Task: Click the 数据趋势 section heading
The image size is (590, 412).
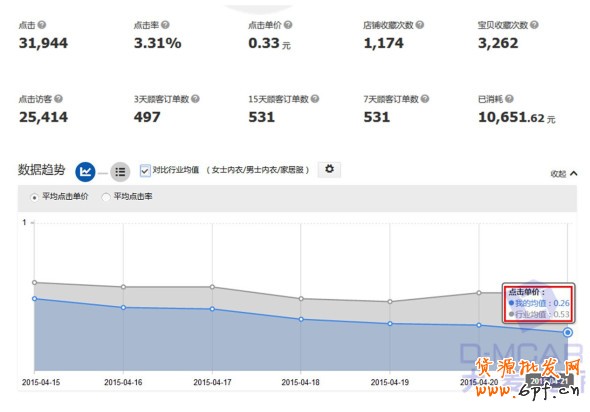Action: coord(41,170)
